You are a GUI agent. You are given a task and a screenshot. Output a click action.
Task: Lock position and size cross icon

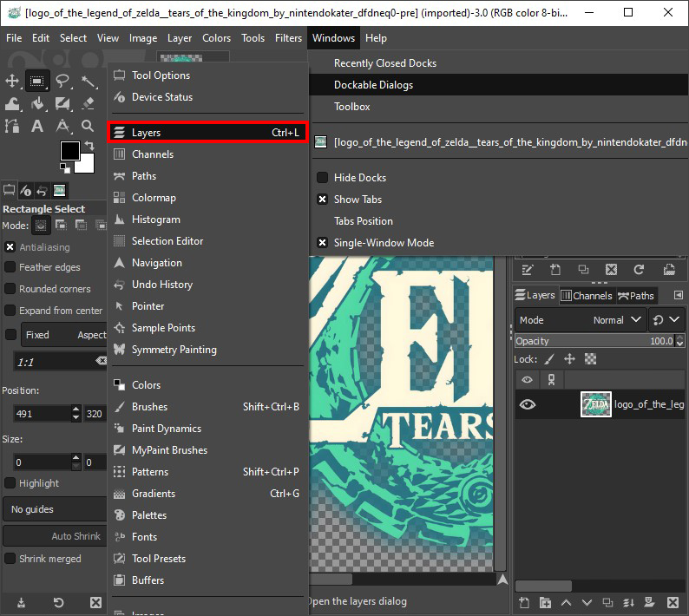[x=569, y=359]
